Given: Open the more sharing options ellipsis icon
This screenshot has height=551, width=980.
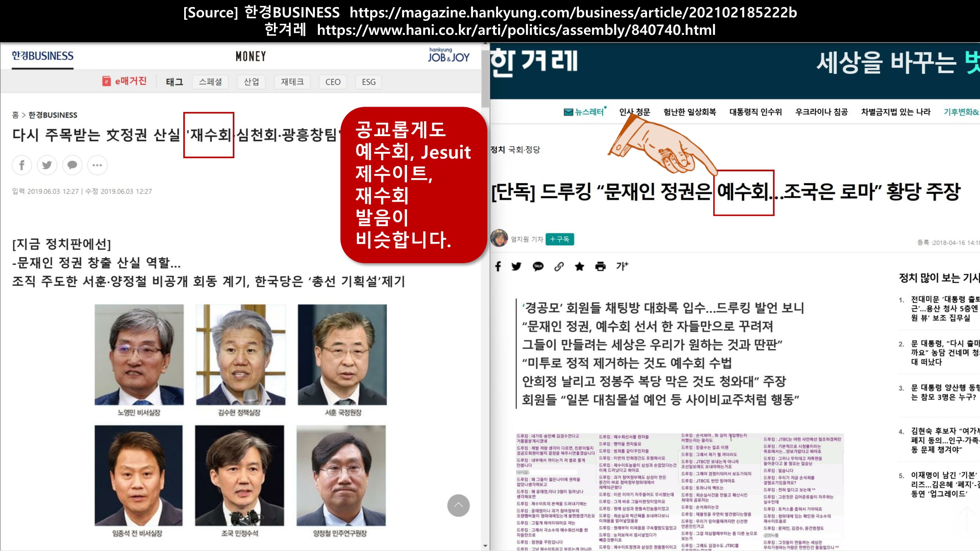Looking at the screenshot, I should pyautogui.click(x=97, y=165).
